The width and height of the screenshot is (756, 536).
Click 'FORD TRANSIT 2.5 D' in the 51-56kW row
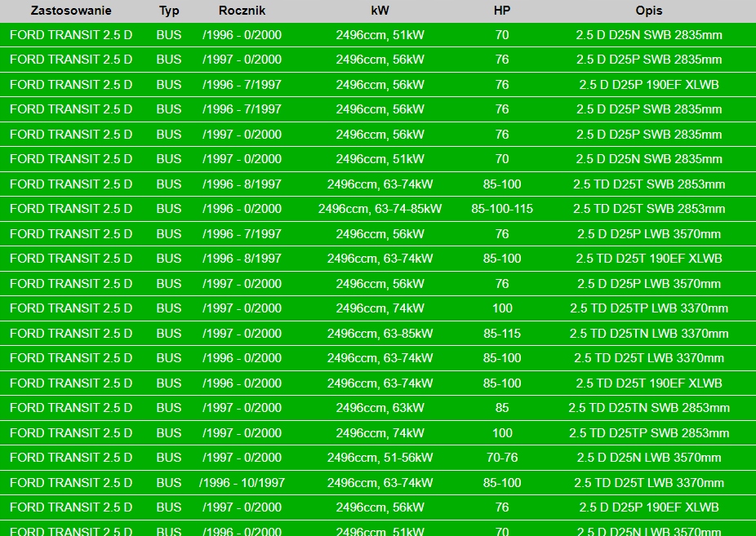pos(71,458)
